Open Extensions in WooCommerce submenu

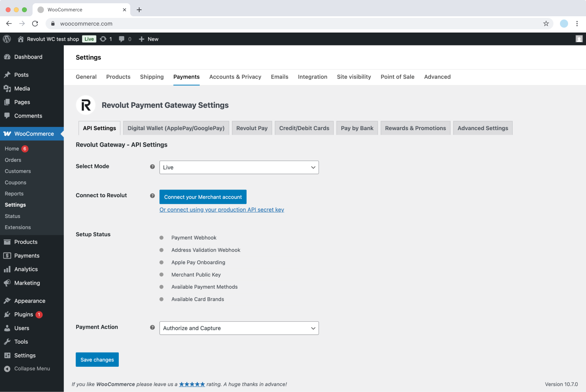pyautogui.click(x=18, y=227)
